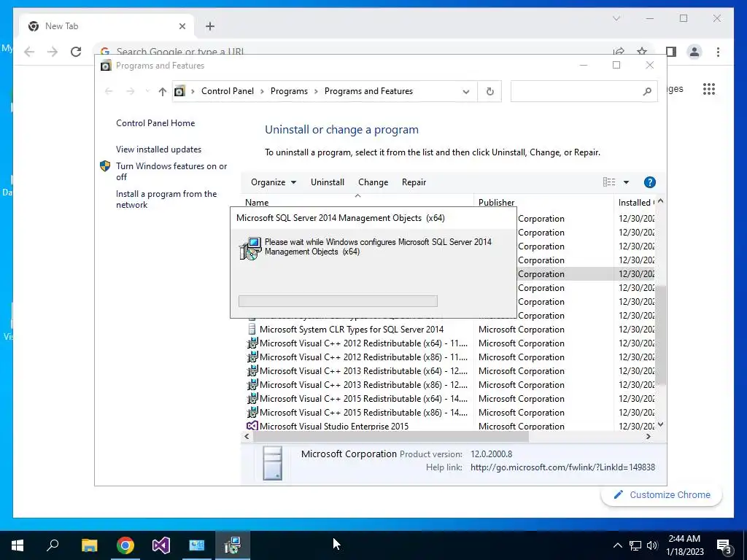Open taskbar search magnifier
The width and height of the screenshot is (747, 560).
point(53,545)
